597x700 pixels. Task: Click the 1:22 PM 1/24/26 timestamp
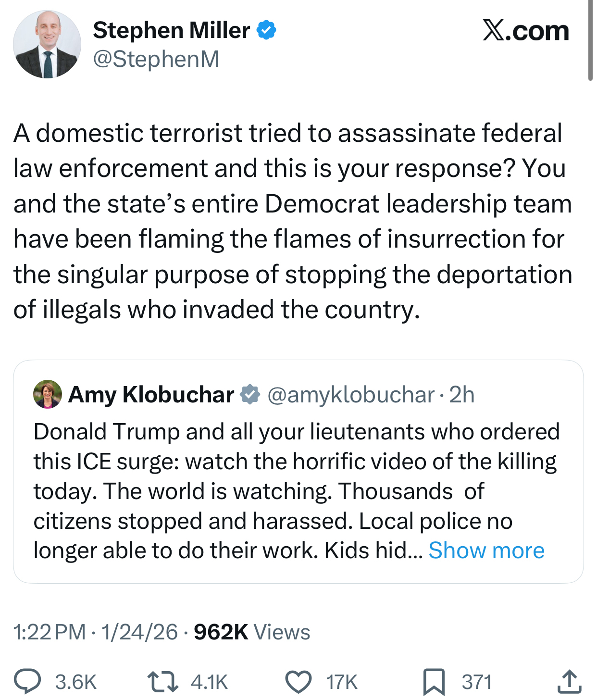pos(95,632)
